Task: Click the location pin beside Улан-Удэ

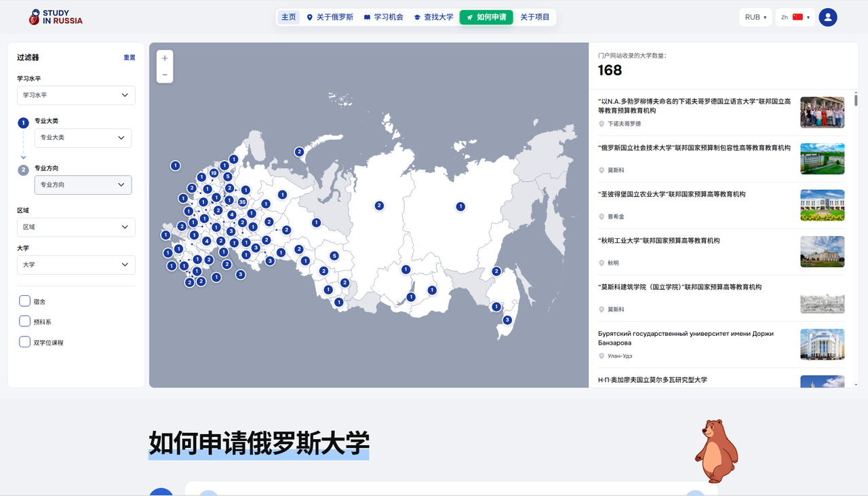Action: click(x=601, y=356)
